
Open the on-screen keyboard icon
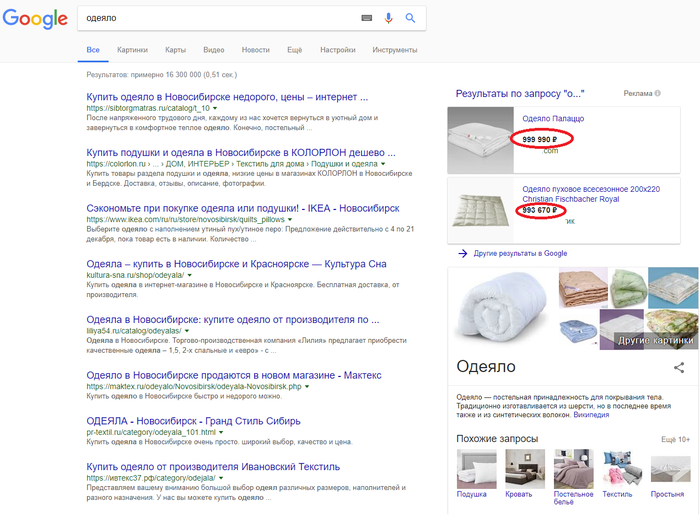(366, 18)
